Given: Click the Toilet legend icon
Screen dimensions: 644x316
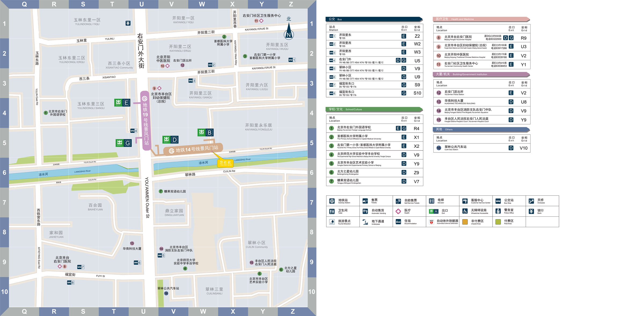Looking at the screenshot, I should pos(332,211).
